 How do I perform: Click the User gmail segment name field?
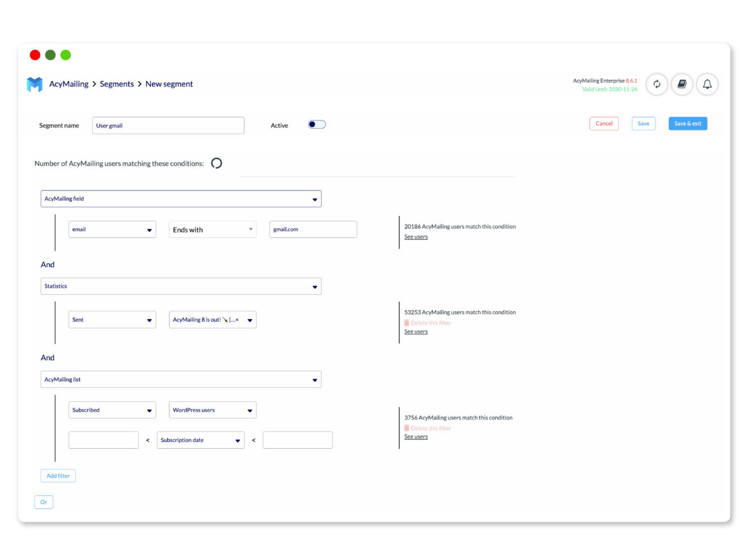[x=167, y=125]
